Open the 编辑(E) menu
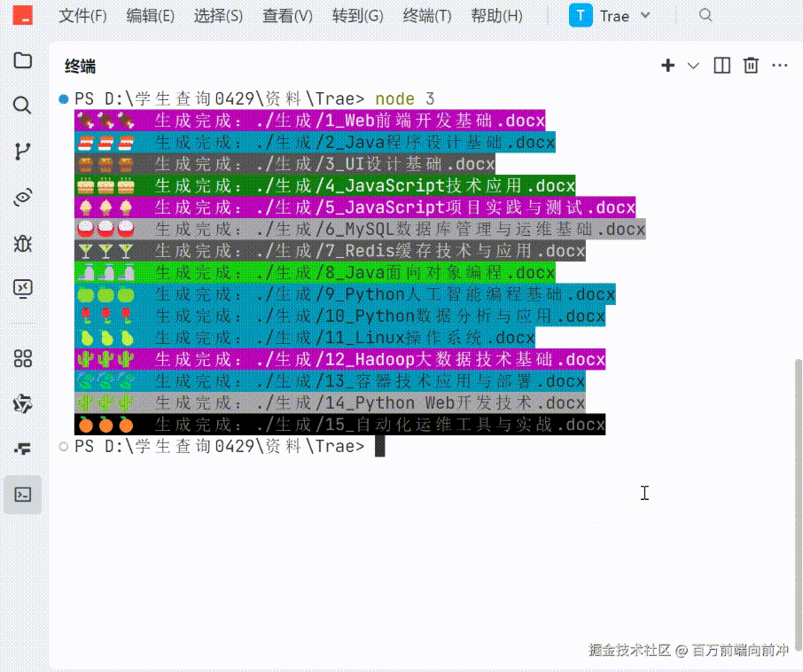This screenshot has width=803, height=672. tap(151, 16)
